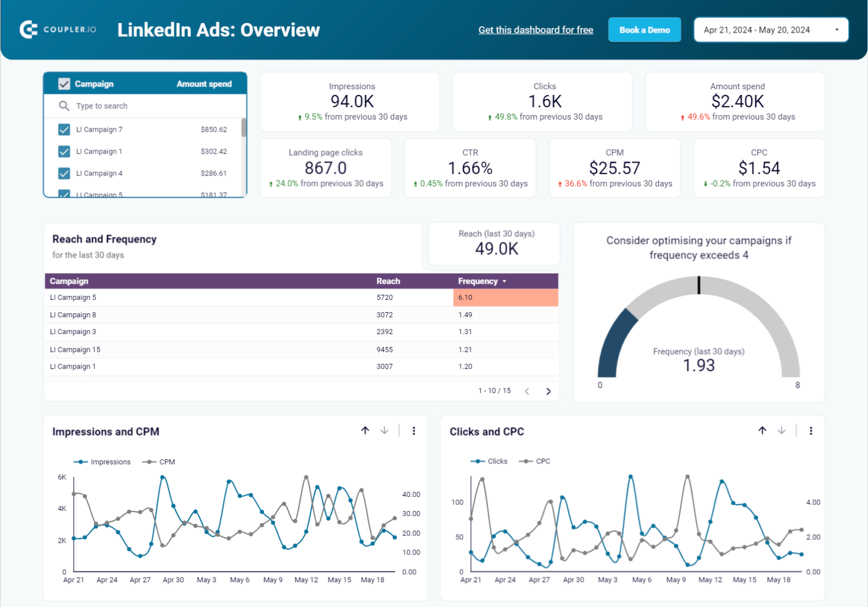
Task: Go to next page of Reach and Frequency table
Action: [548, 391]
